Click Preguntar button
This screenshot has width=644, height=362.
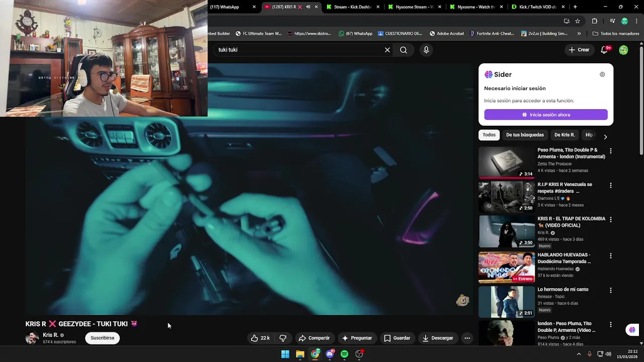coord(357,338)
